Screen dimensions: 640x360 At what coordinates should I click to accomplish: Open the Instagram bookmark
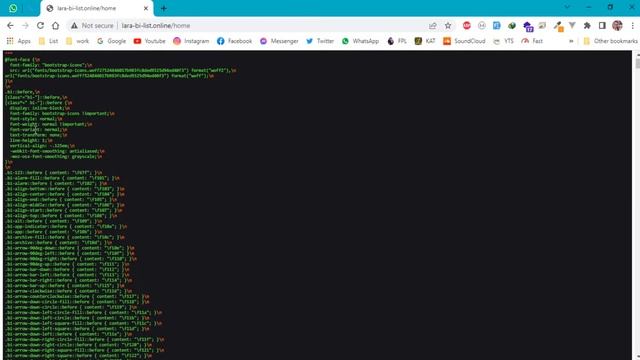191,41
